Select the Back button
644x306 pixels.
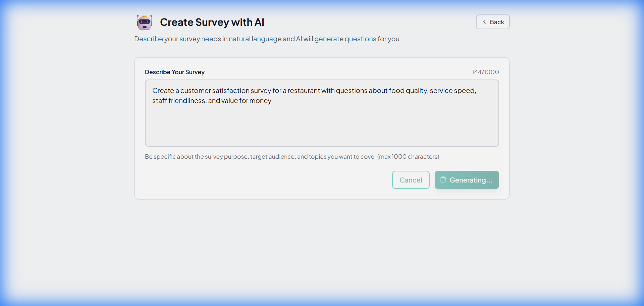[492, 21]
